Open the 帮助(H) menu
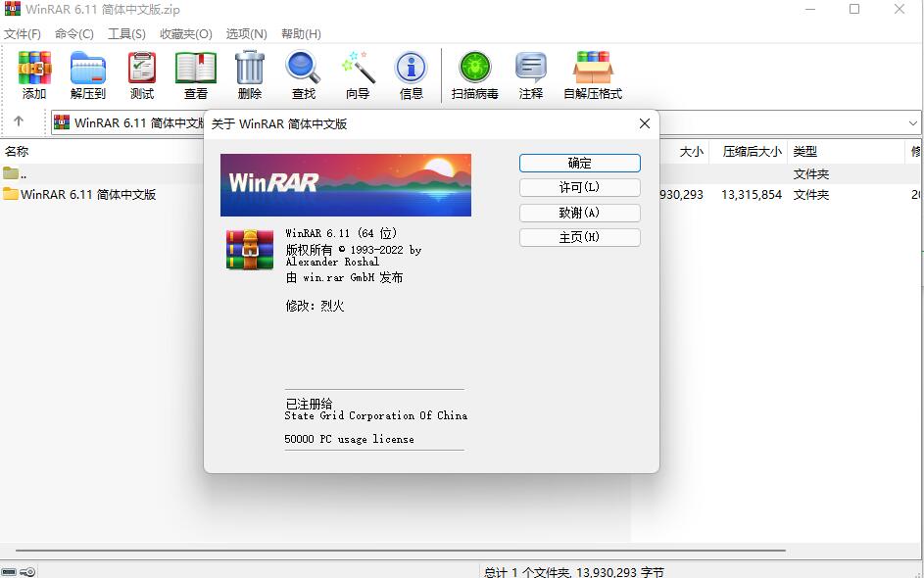The width and height of the screenshot is (924, 578). [x=301, y=33]
